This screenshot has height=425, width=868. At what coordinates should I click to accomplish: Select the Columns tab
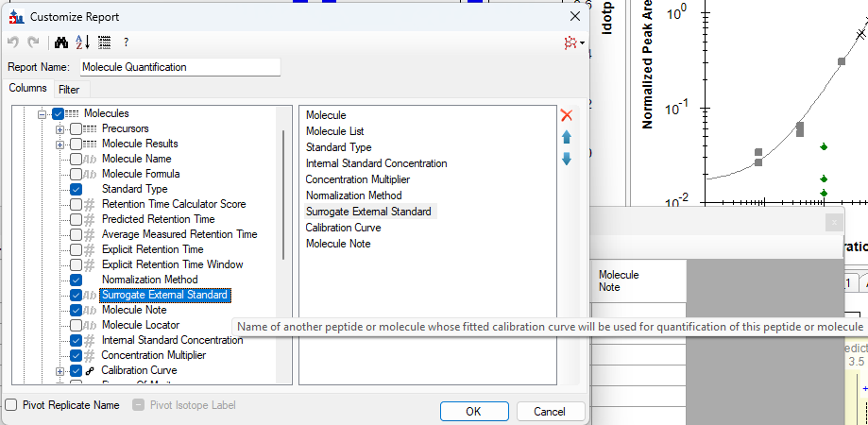click(x=27, y=88)
